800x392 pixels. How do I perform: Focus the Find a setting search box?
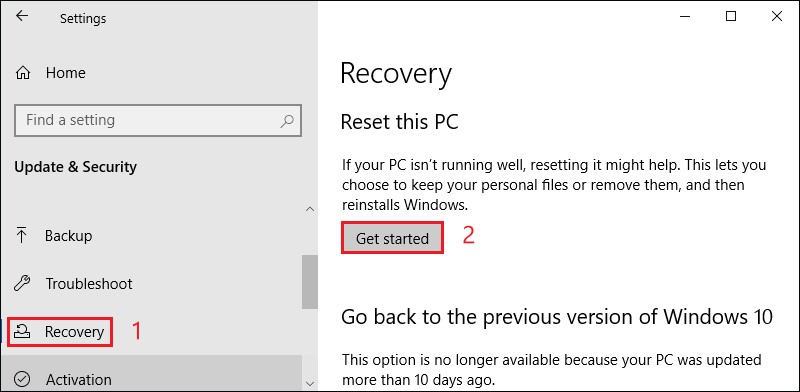[158, 120]
